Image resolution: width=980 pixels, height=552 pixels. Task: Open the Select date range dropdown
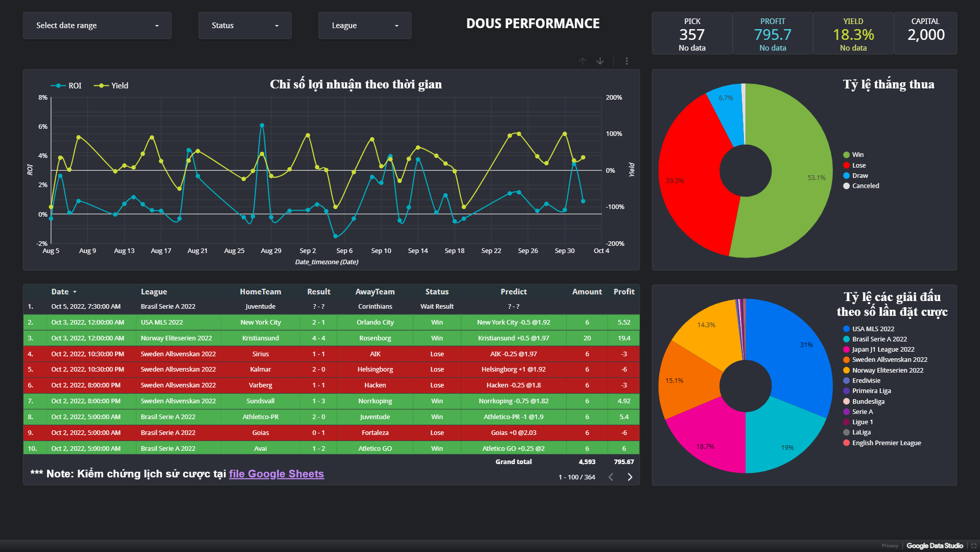click(x=97, y=26)
